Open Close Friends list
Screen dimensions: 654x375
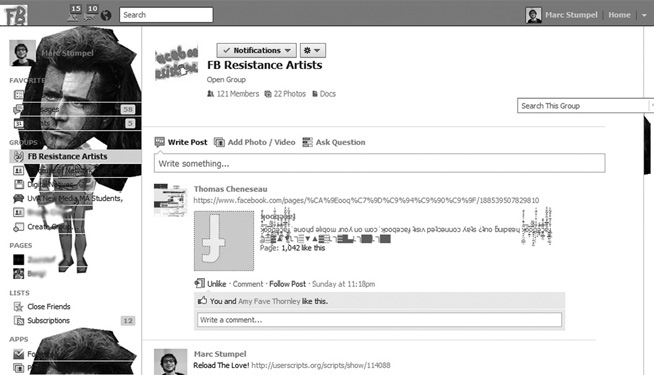pyautogui.click(x=49, y=307)
